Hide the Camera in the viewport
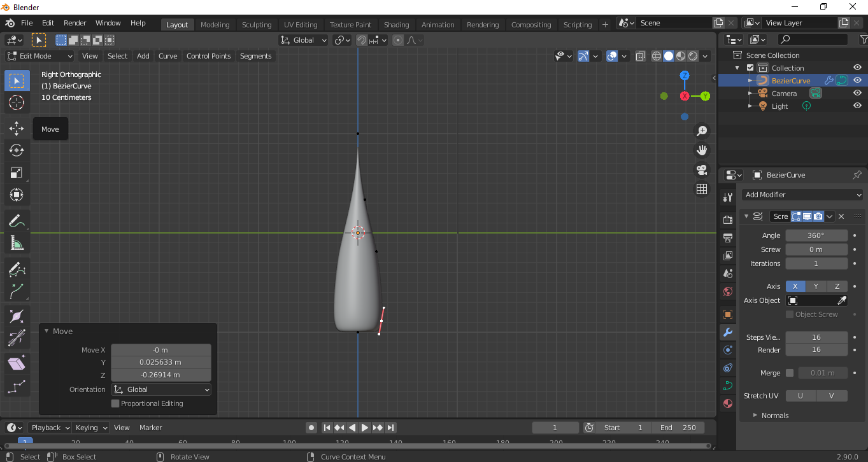868x462 pixels. [857, 93]
